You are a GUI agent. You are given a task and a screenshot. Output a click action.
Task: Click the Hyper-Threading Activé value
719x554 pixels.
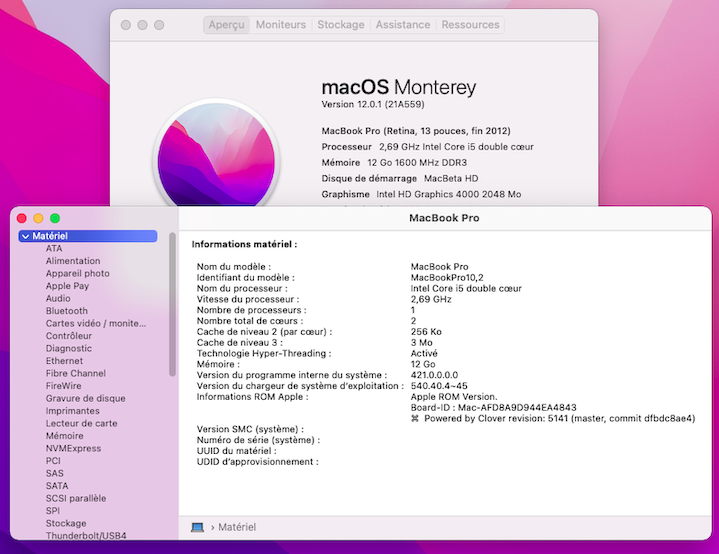(x=424, y=354)
